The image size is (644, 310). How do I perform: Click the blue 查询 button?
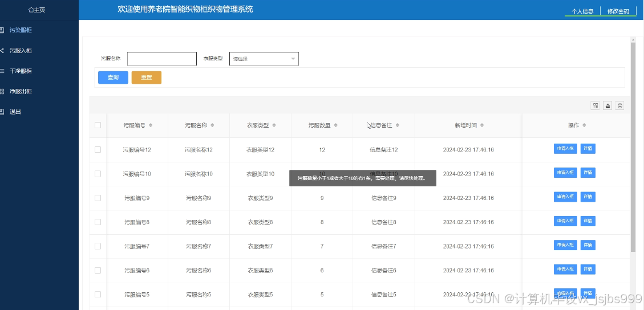point(113,77)
